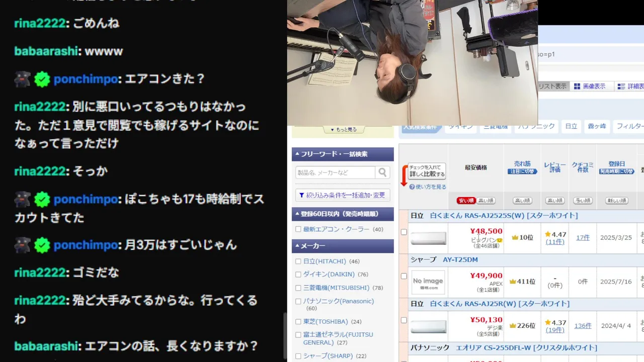Sort レビュー評価 column by 高い順
Viewport: 644px width, 362px height.
click(x=555, y=201)
